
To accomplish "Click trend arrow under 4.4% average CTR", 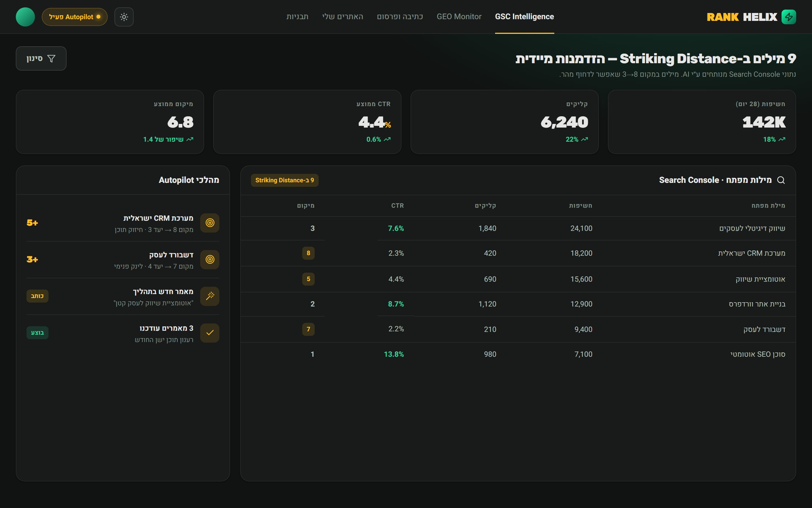I will (x=387, y=139).
